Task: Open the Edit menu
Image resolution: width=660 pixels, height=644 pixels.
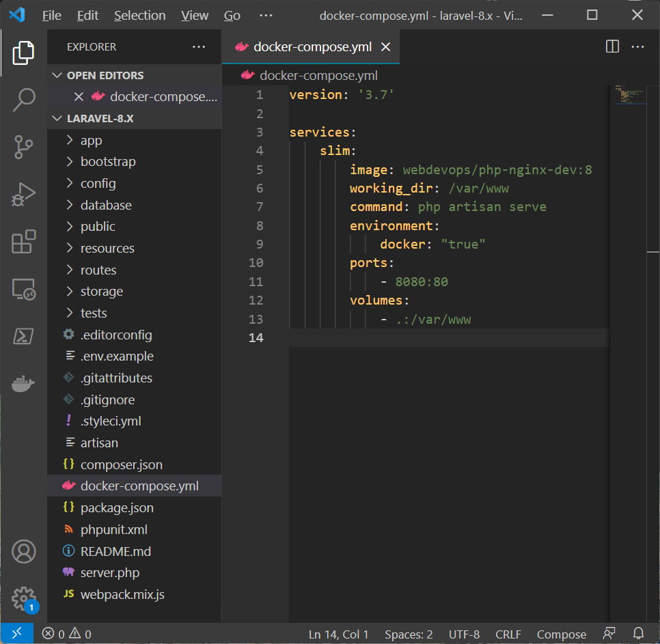Action: (87, 16)
